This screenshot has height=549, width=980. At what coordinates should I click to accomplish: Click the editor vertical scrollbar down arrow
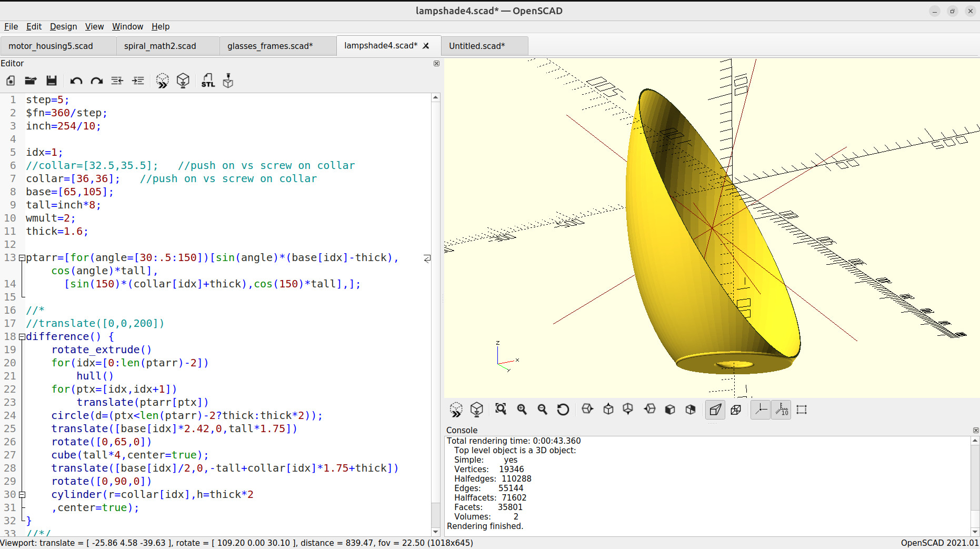click(x=435, y=532)
